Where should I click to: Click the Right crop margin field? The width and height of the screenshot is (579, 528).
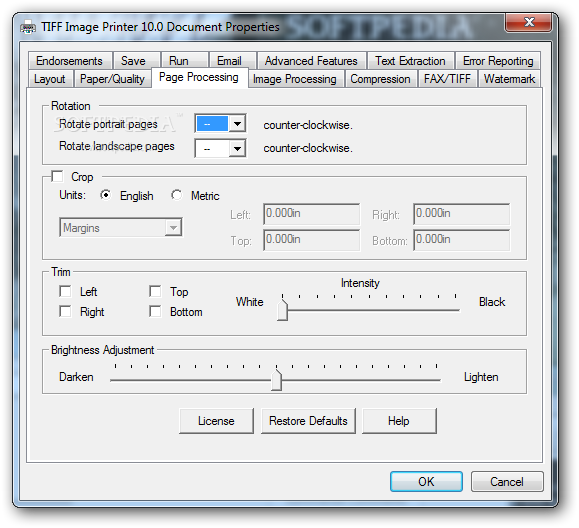pyautogui.click(x=462, y=214)
